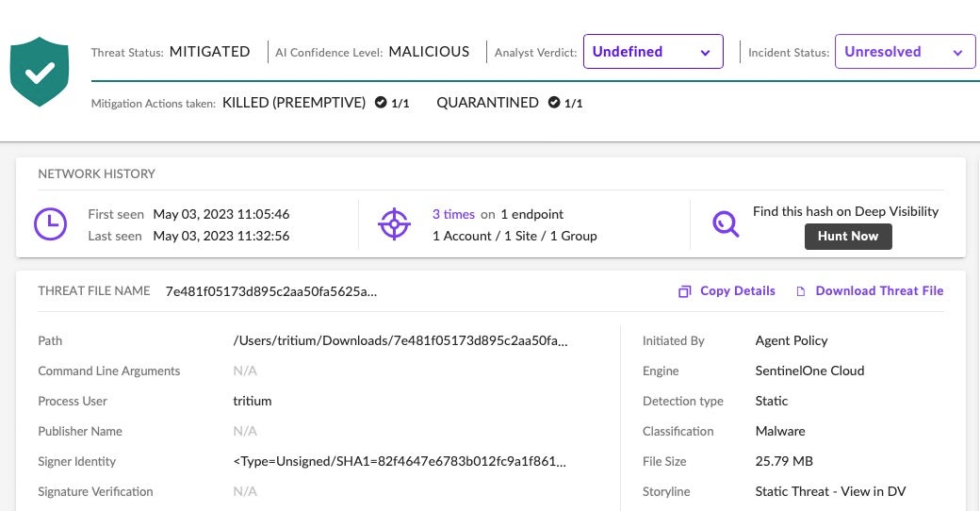Click the Downloads file path value

400,340
